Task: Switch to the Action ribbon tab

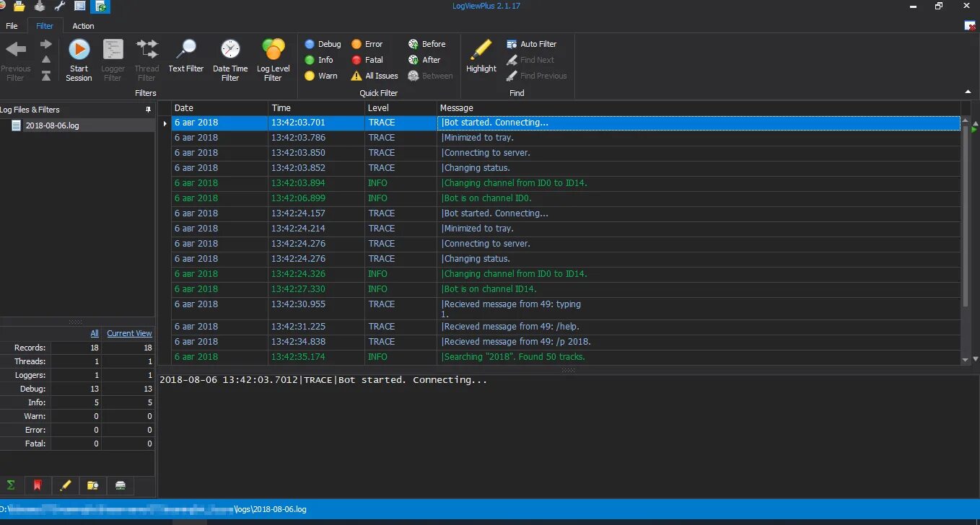Action: (83, 26)
